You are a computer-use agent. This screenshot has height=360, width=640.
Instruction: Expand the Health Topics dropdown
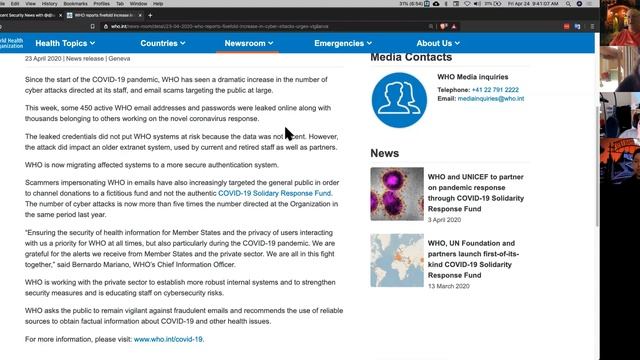[x=65, y=43]
